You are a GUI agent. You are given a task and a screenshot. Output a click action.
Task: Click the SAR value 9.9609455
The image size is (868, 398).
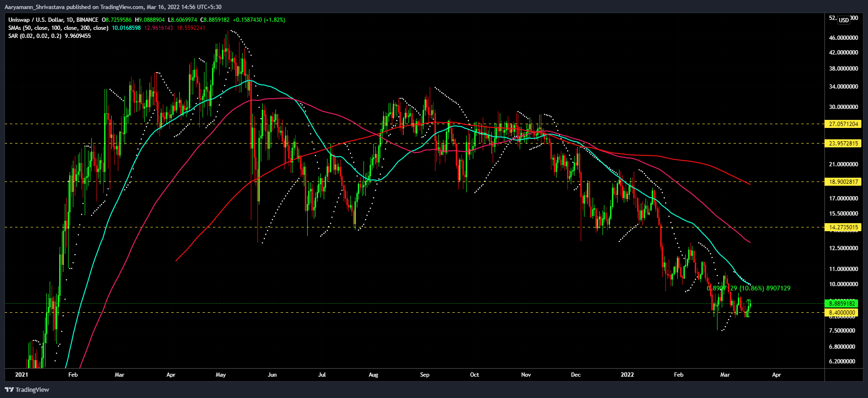coord(78,36)
